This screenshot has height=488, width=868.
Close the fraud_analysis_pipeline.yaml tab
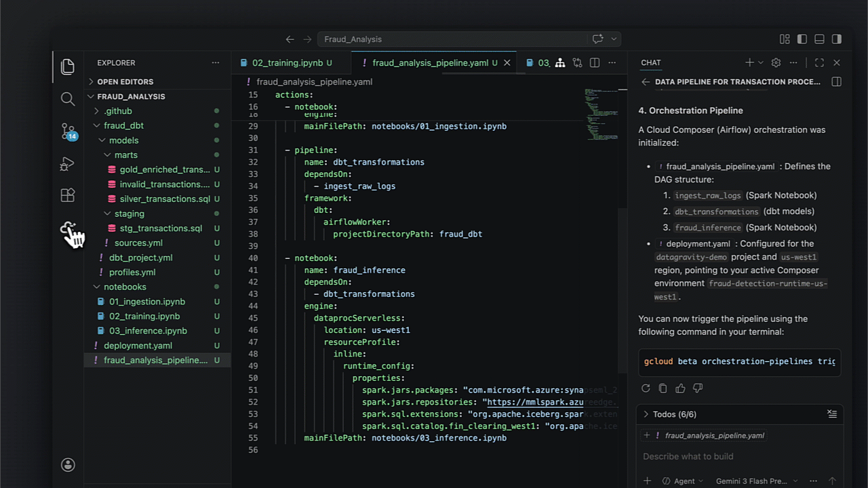[x=507, y=62]
